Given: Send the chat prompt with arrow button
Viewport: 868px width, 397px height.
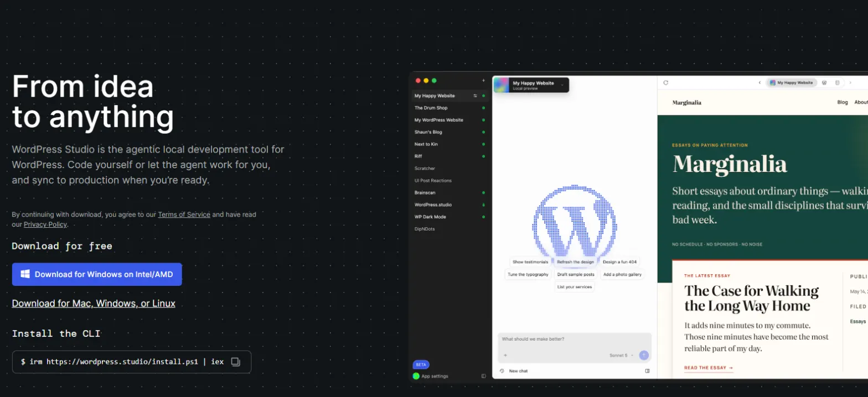Looking at the screenshot, I should [643, 355].
